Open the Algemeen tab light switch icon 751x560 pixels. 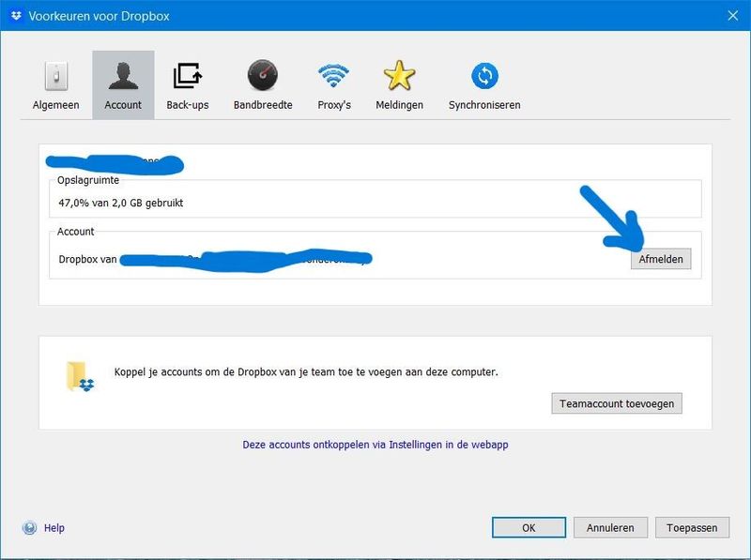[x=57, y=76]
